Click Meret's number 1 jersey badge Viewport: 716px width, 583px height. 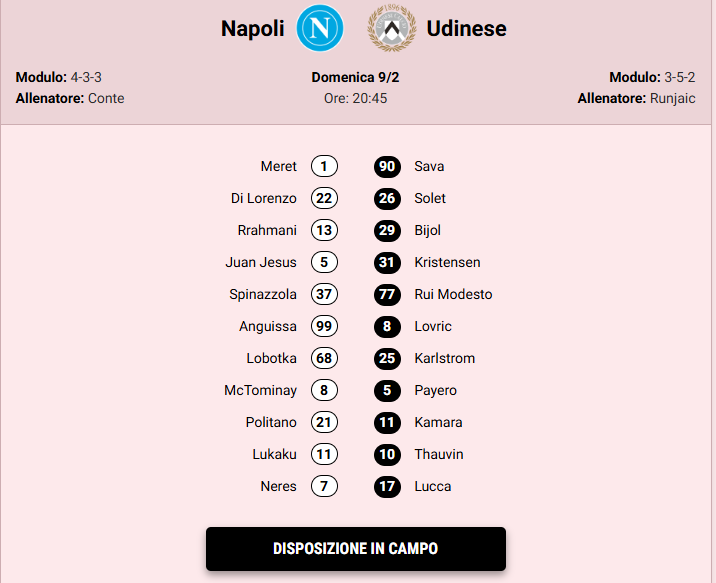pyautogui.click(x=324, y=166)
